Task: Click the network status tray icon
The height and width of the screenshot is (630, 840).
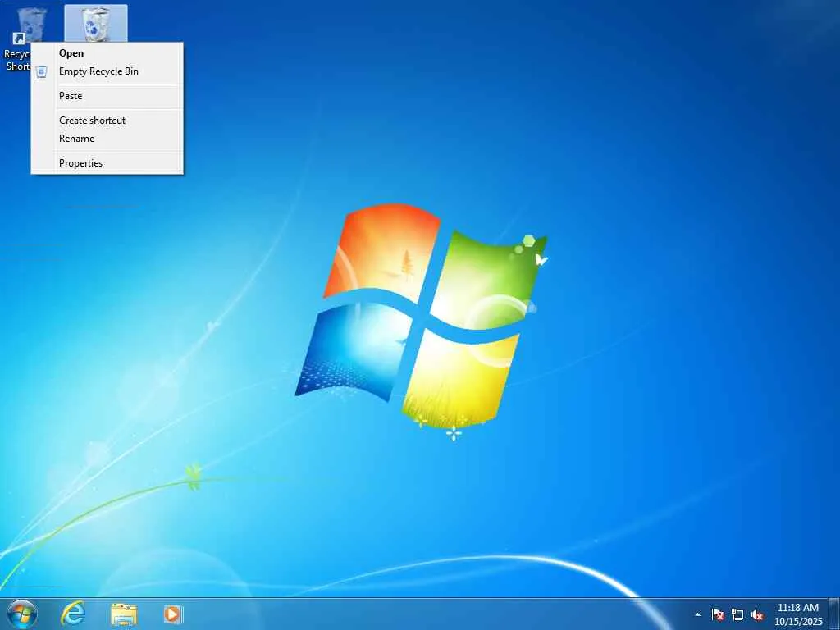Action: point(737,614)
